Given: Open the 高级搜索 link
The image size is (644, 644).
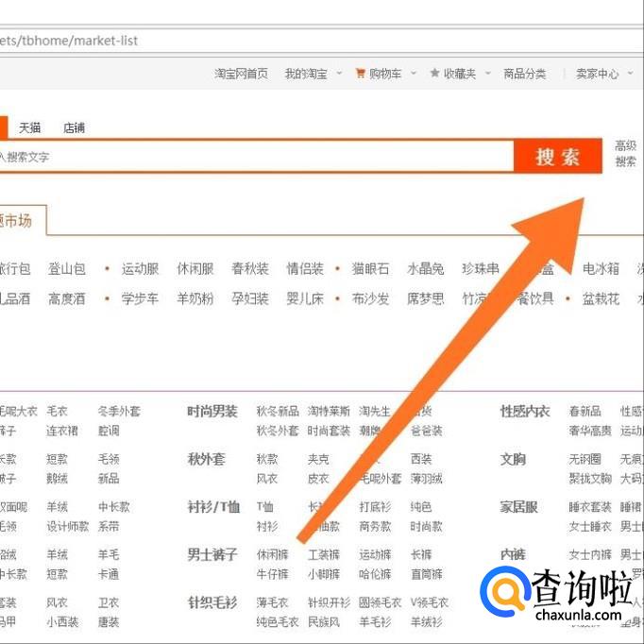Looking at the screenshot, I should (x=625, y=154).
